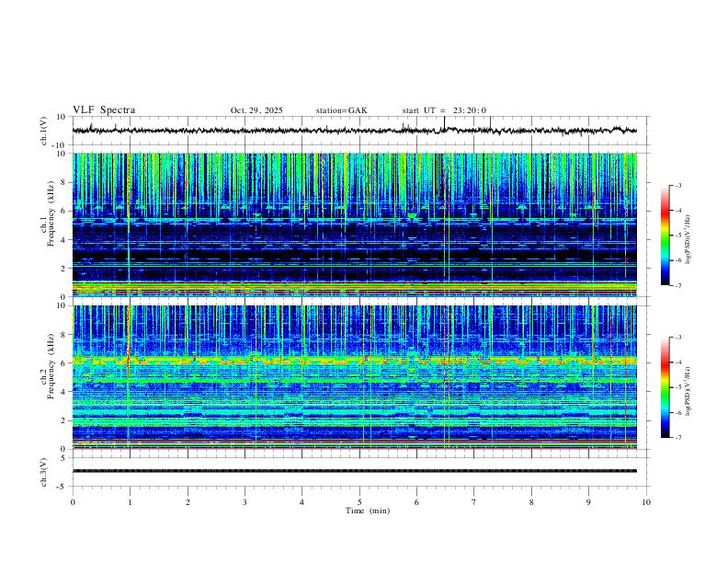Image resolution: width=728 pixels, height=563 pixels.
Task: Click the time axis tick label '10'
Action: (x=646, y=502)
